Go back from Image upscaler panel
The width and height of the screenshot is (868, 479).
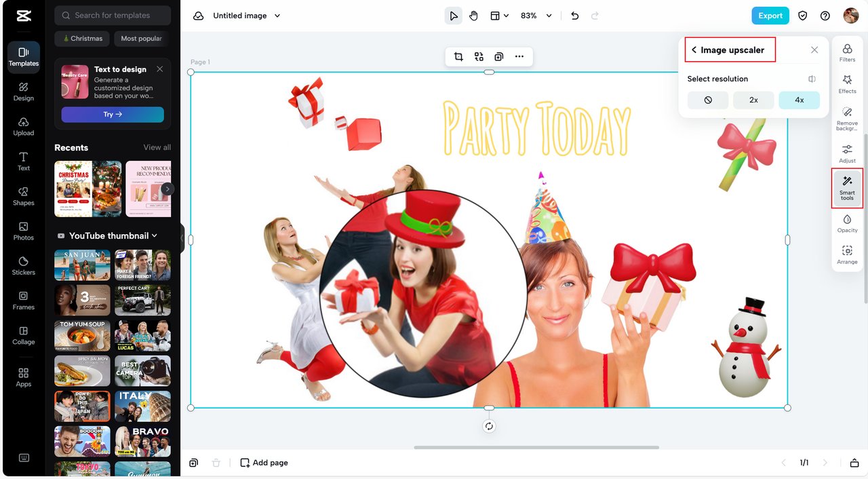pos(694,50)
